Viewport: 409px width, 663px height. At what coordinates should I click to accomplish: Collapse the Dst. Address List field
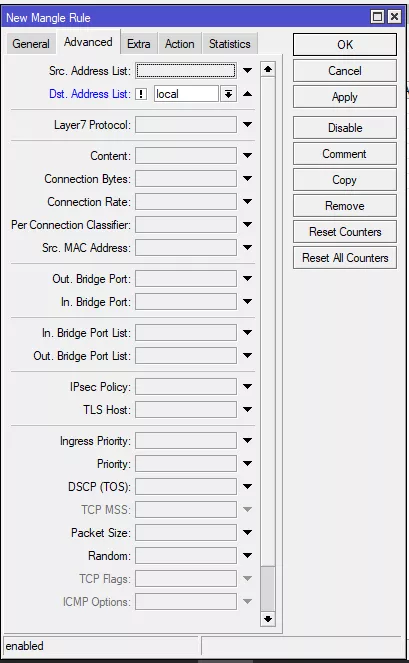[247, 94]
